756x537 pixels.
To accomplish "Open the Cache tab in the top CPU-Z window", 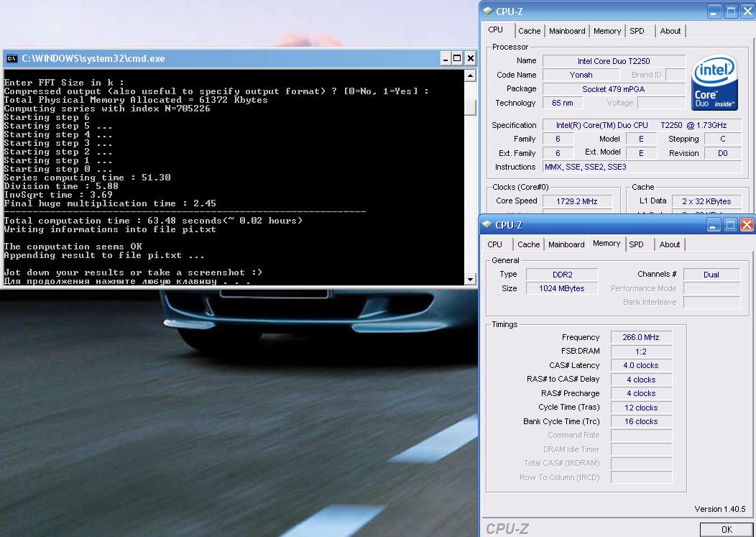I will click(529, 31).
